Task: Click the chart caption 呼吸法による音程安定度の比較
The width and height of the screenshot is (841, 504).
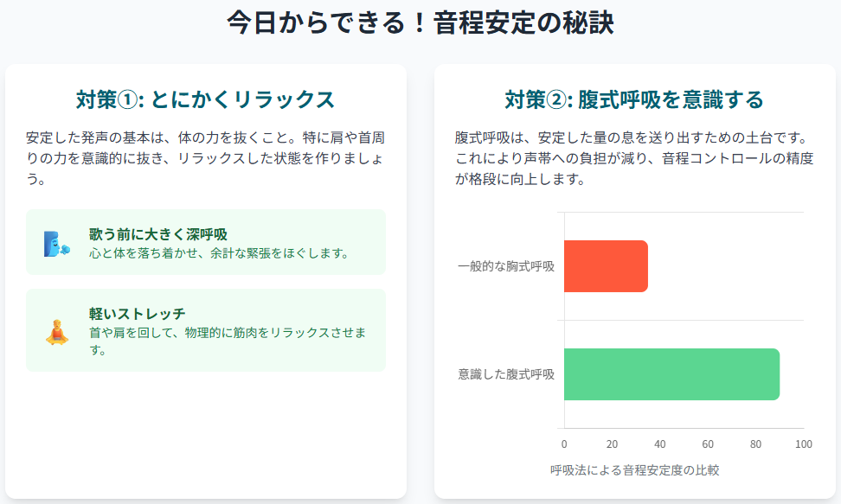Action: [635, 470]
